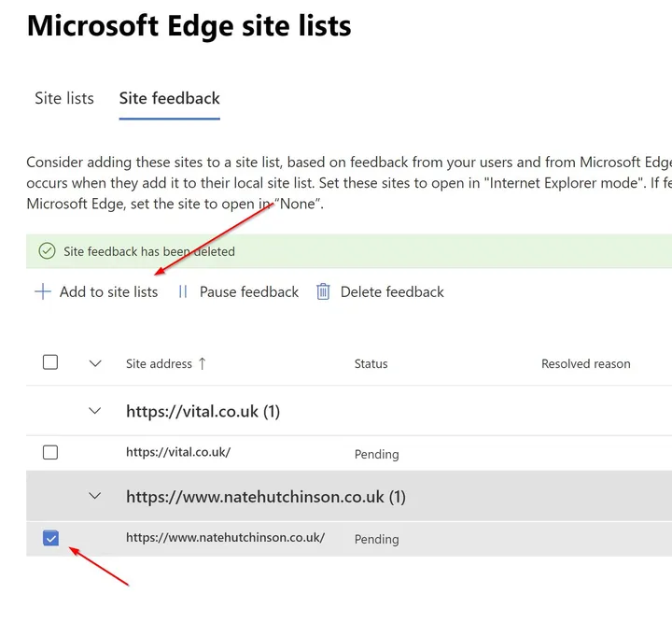The image size is (672, 622).
Task: Click the Status column header
Action: click(x=371, y=363)
